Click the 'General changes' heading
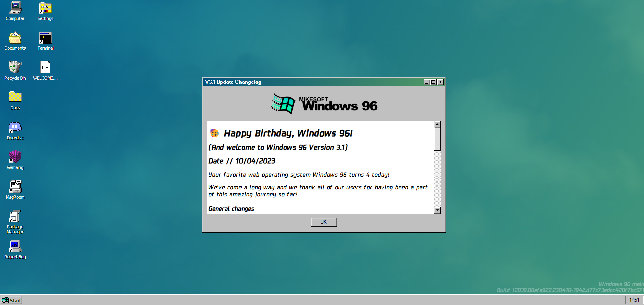Viewport: 644px width, 305px height. (x=231, y=209)
